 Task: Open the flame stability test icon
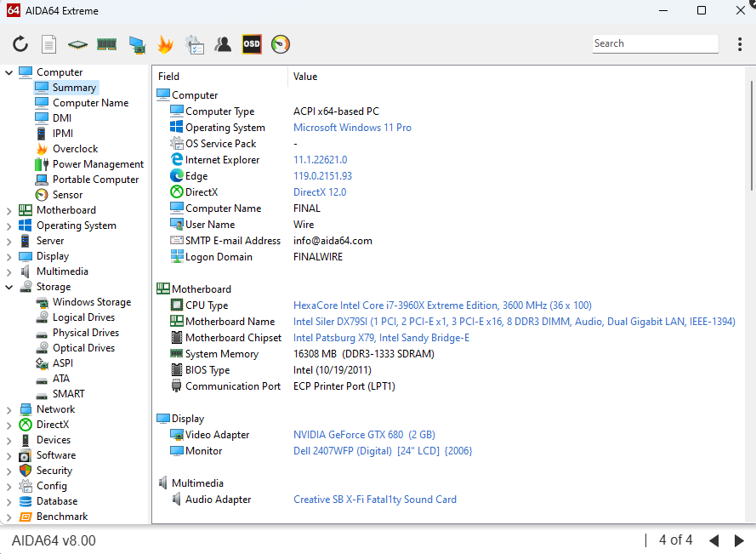coord(165,44)
